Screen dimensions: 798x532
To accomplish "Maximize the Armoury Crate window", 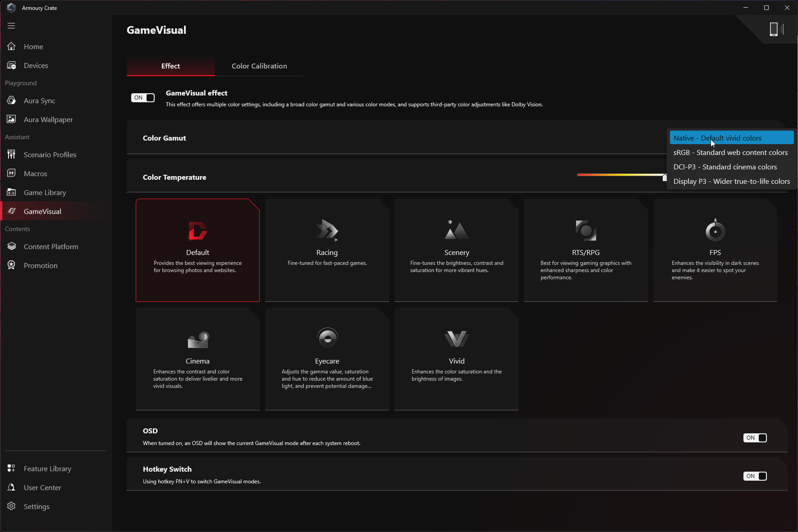I will click(766, 8).
